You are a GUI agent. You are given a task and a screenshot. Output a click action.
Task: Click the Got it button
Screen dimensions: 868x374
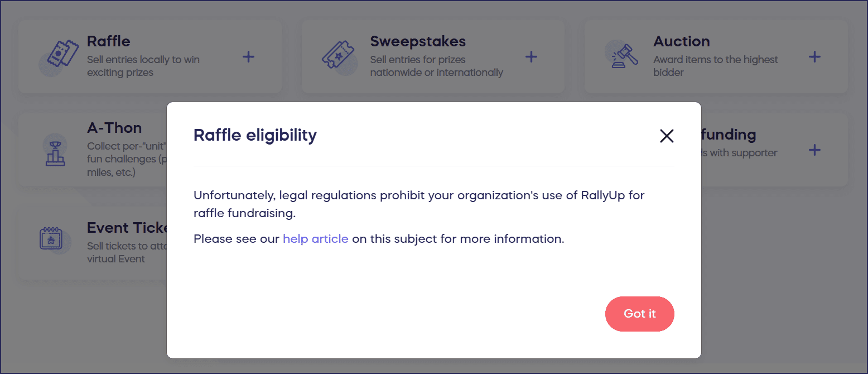click(639, 314)
